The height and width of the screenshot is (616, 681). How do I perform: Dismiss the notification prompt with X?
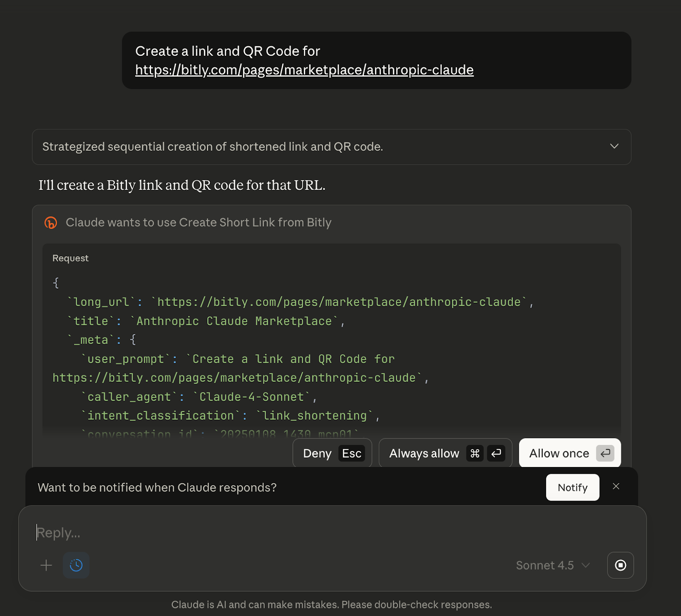point(616,487)
